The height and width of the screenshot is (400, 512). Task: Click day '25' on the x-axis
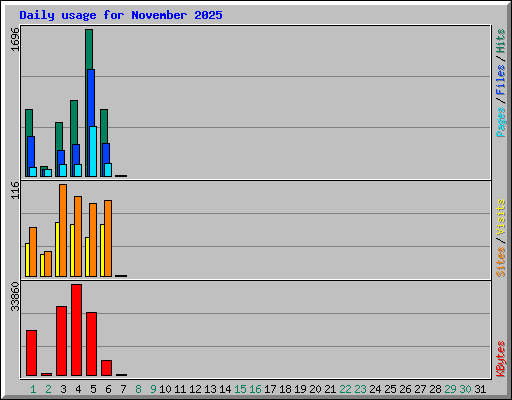pyautogui.click(x=390, y=389)
